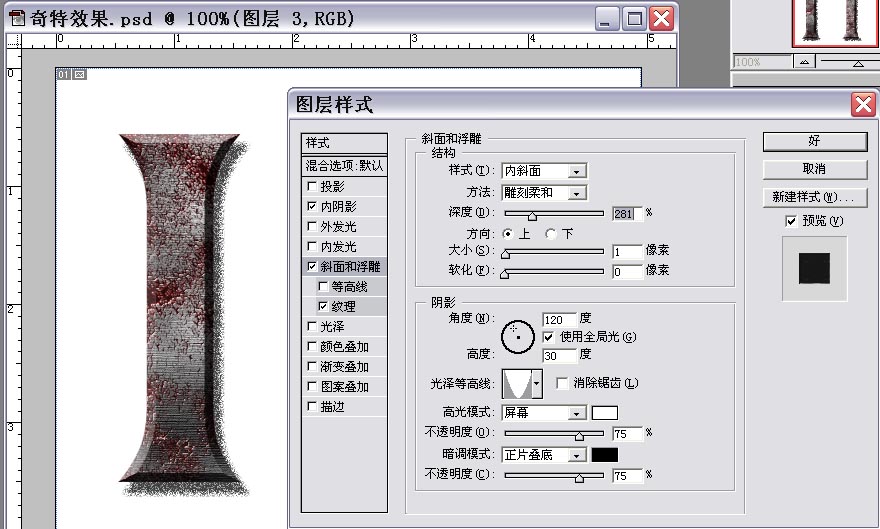Uncheck 斜面和浮雕 bevel and emboss checkbox
The image size is (880, 529).
(x=312, y=266)
